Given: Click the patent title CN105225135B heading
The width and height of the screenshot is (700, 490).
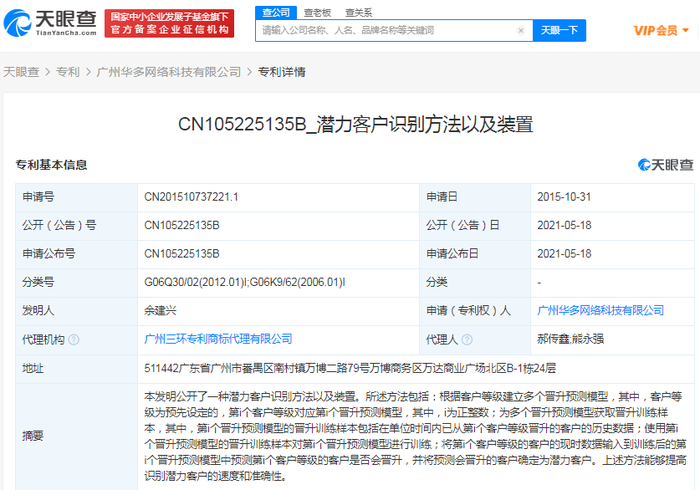Looking at the screenshot, I should (355, 124).
